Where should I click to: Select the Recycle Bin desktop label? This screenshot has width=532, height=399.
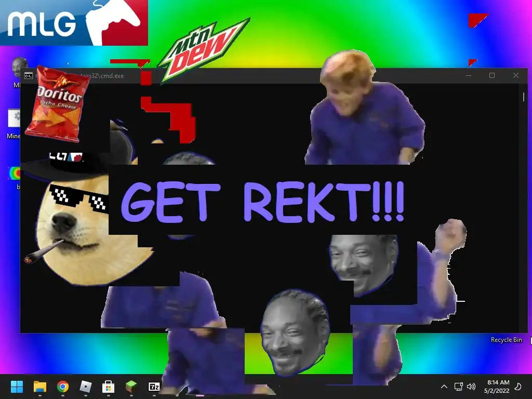[506, 340]
